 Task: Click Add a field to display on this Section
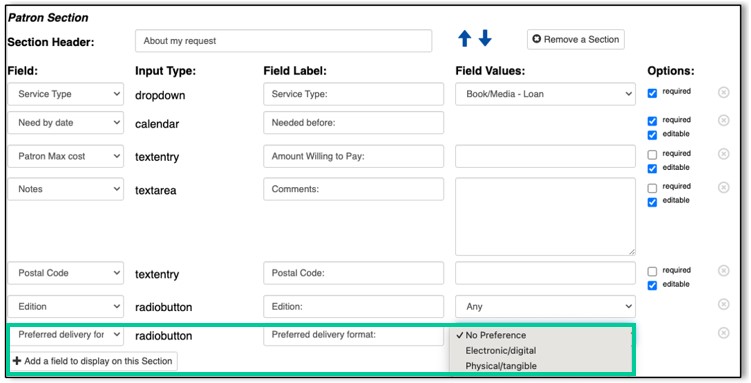(x=93, y=361)
